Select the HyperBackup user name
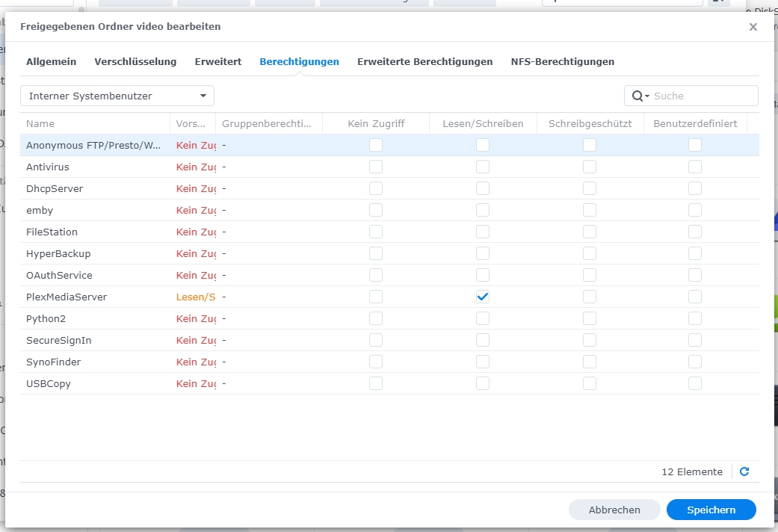Image resolution: width=778 pixels, height=532 pixels. point(58,253)
